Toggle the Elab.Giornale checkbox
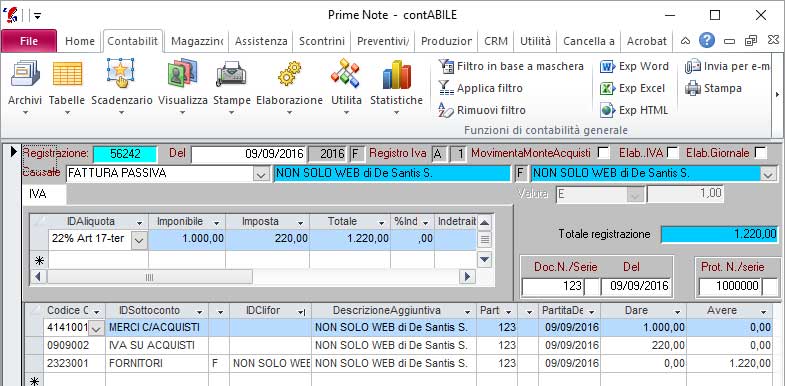This screenshot has width=785, height=386. pyautogui.click(x=760, y=153)
